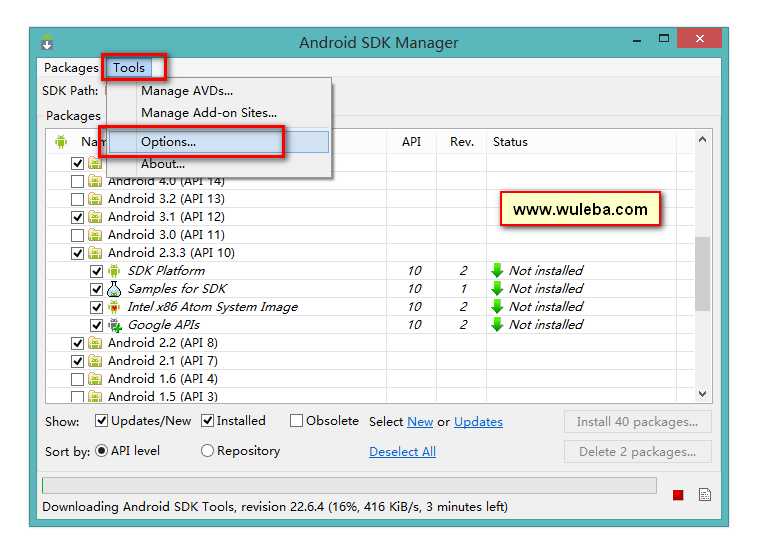The width and height of the screenshot is (763, 554).
Task: Uncheck the SDK Platform checkbox
Action: [96, 271]
